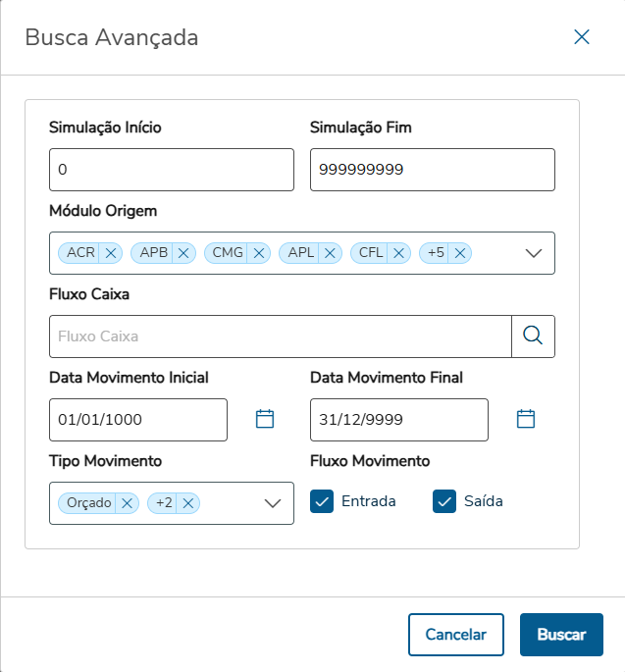Screen dimensions: 625x672
Task: Open calendar for Data Movimento Final
Action: pos(526,419)
